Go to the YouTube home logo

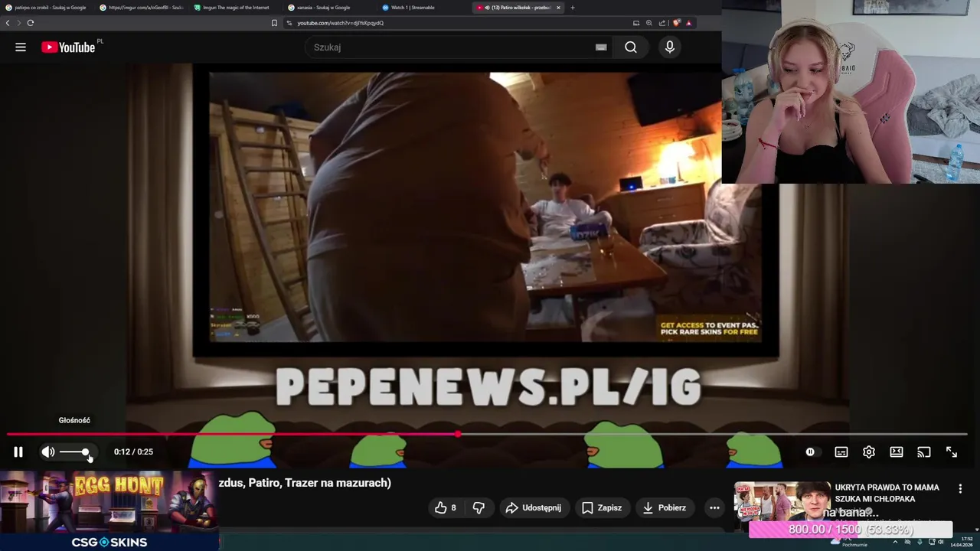68,47
